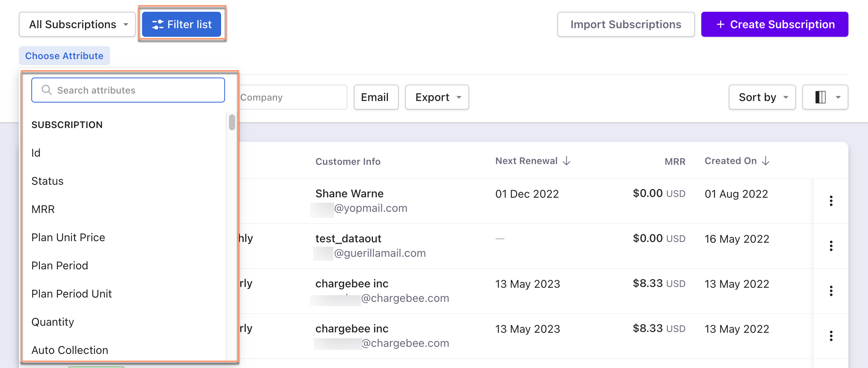Click the Created On sort arrow

coord(766,161)
